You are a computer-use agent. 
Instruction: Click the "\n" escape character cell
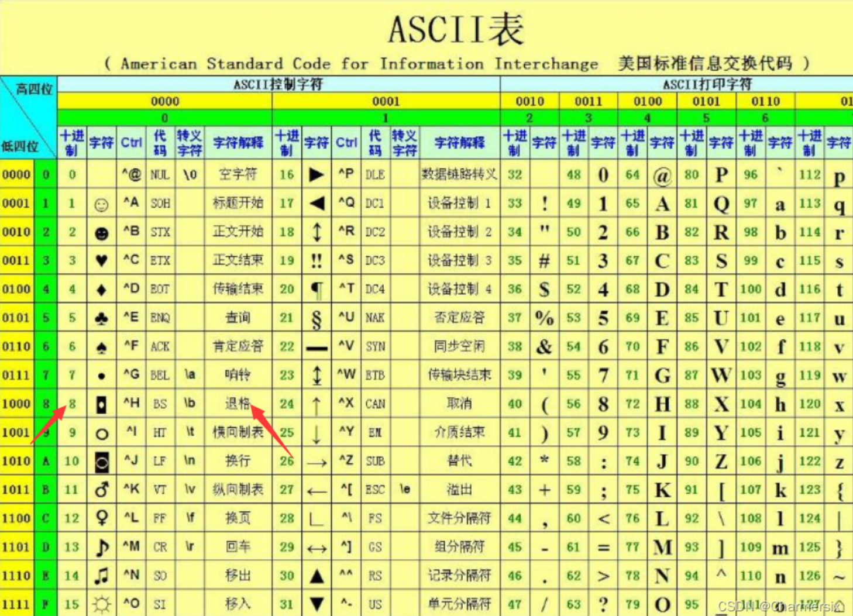tap(190, 461)
